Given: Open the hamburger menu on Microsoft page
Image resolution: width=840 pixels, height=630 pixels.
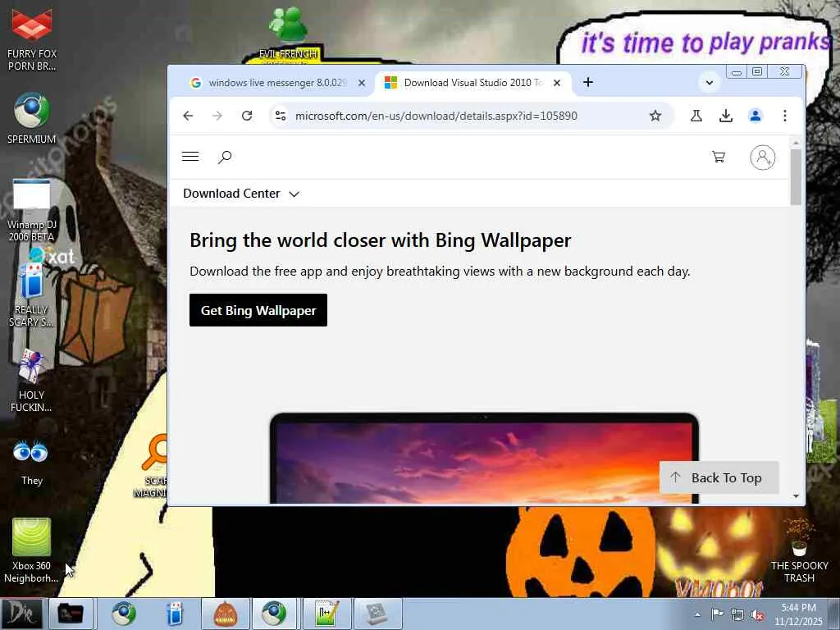Looking at the screenshot, I should [x=190, y=157].
